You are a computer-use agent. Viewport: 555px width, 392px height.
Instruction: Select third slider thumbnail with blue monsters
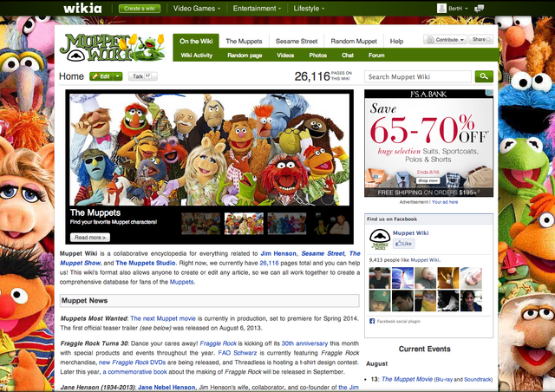pos(287,224)
